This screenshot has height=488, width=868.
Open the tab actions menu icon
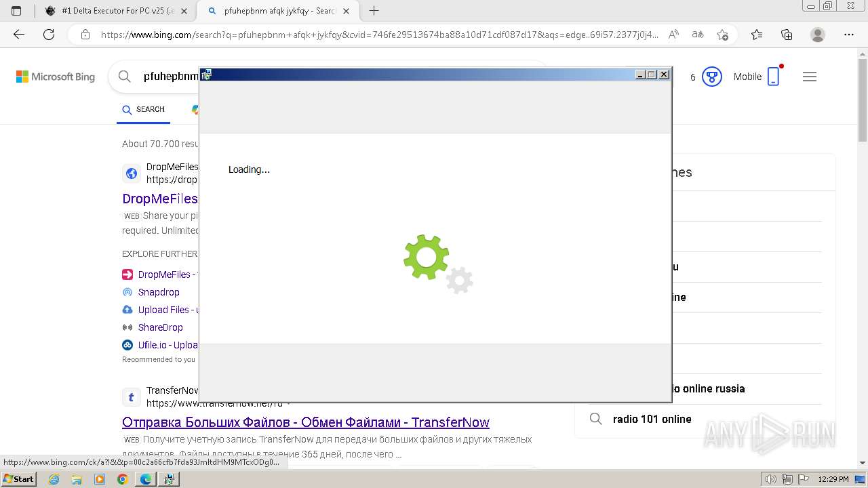click(16, 11)
